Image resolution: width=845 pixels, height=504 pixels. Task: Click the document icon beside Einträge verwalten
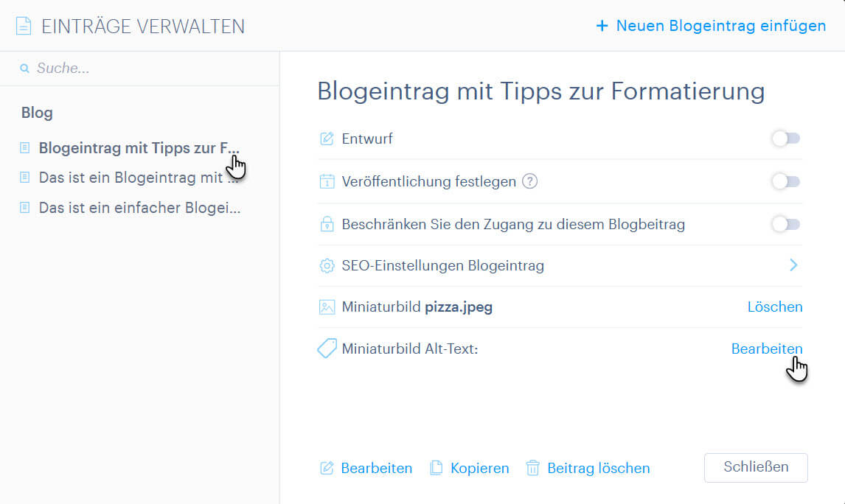click(23, 26)
